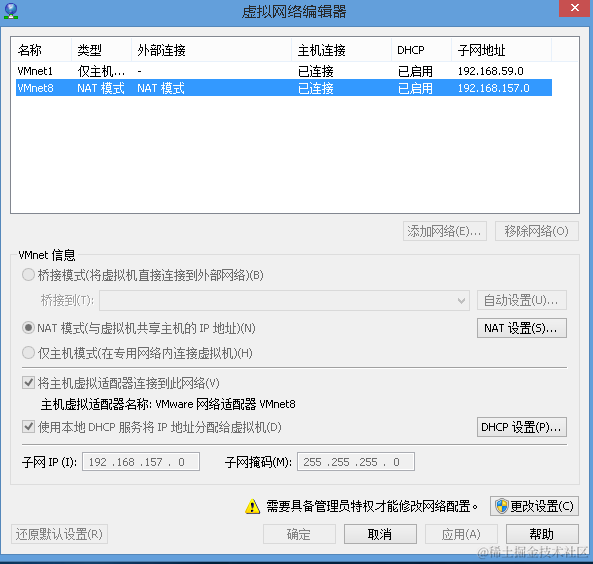Cancel with 取消 button
The image size is (593, 564).
click(380, 534)
